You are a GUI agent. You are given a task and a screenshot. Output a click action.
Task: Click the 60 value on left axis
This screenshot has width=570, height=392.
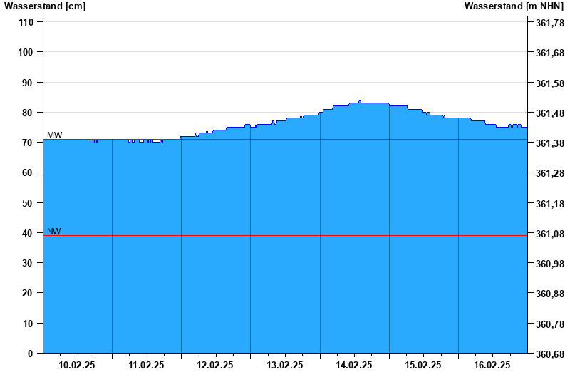coord(28,172)
